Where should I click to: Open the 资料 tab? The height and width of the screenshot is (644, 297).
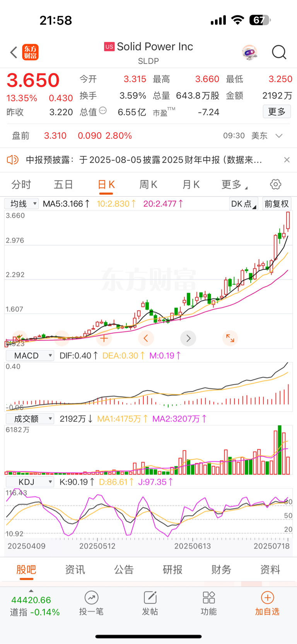270,569
